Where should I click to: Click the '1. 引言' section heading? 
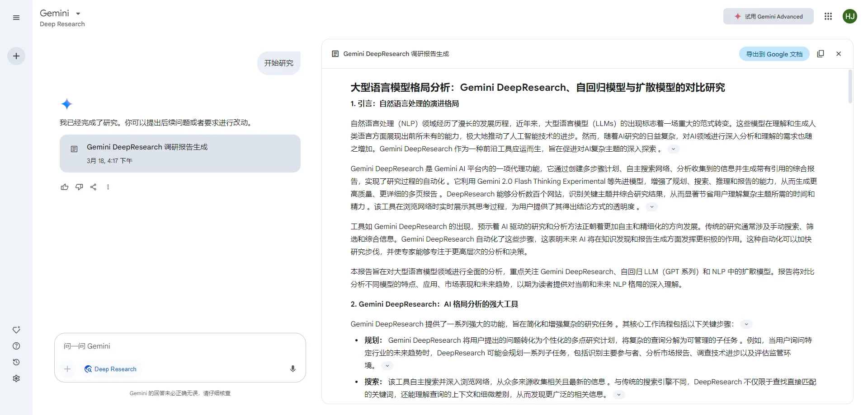(x=405, y=104)
